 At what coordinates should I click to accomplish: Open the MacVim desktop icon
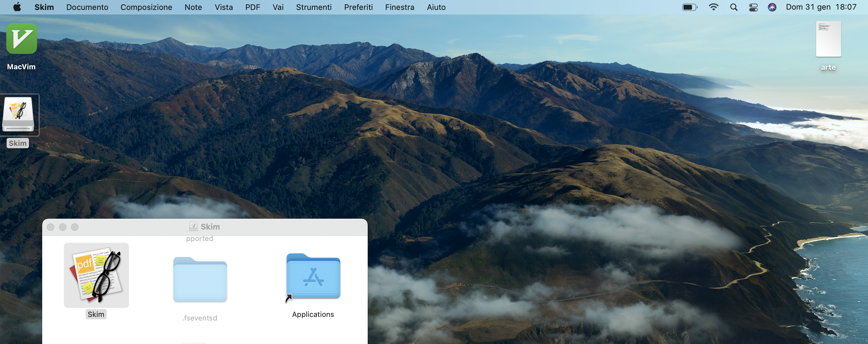pos(22,39)
